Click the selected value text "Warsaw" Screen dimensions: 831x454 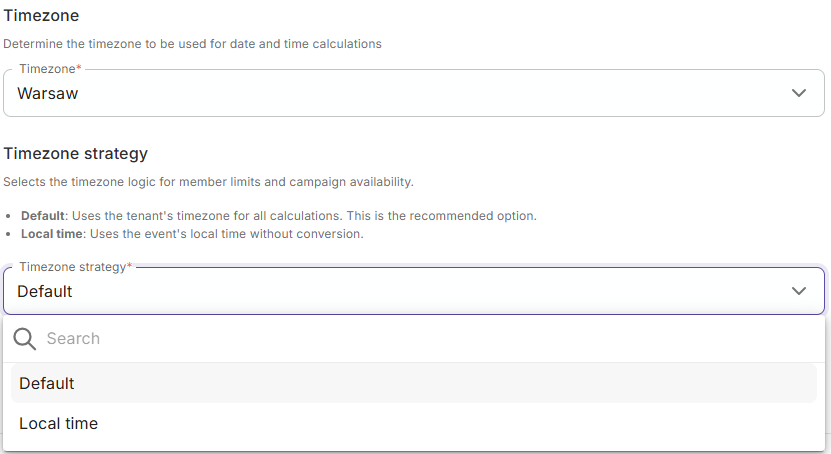coord(48,94)
